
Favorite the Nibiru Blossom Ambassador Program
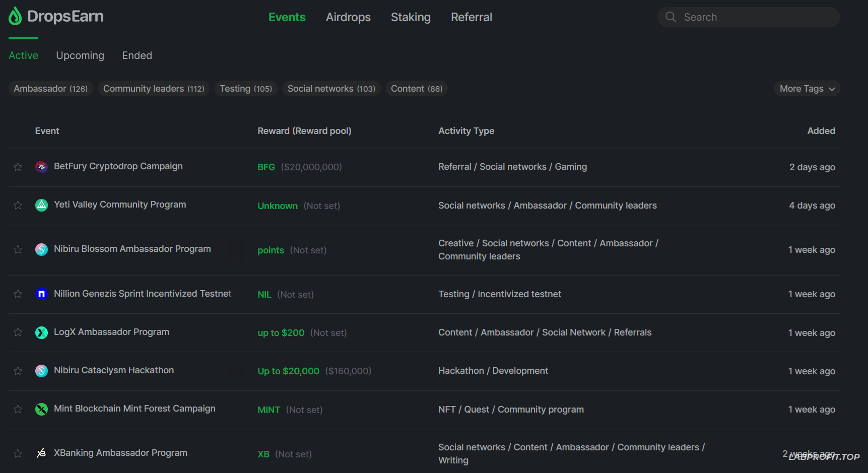click(x=18, y=250)
